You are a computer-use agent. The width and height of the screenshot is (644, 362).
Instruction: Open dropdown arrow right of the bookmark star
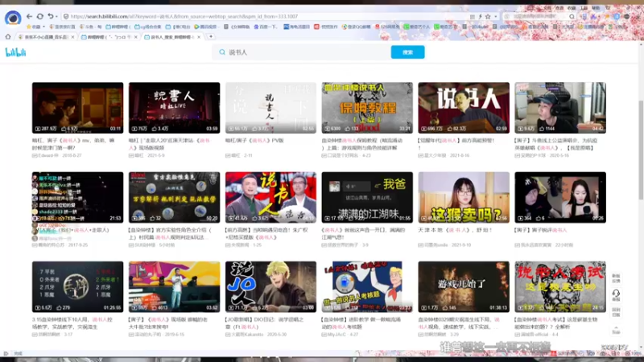click(x=495, y=17)
